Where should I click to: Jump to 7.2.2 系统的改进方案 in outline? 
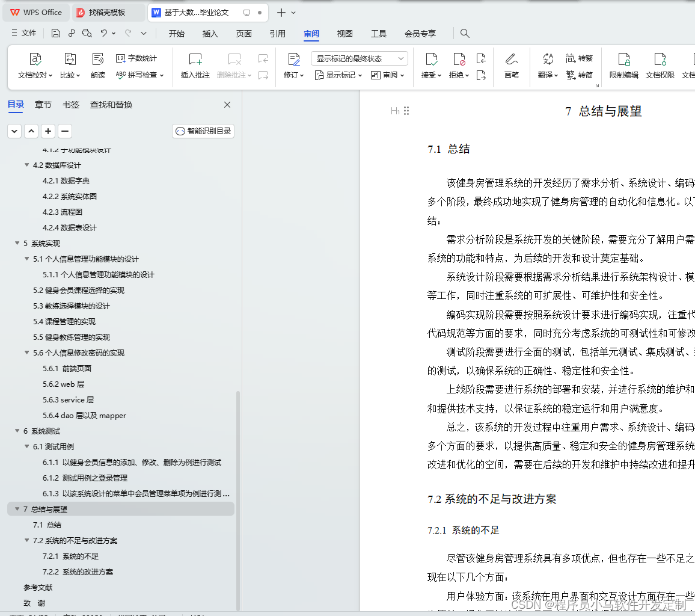click(78, 571)
